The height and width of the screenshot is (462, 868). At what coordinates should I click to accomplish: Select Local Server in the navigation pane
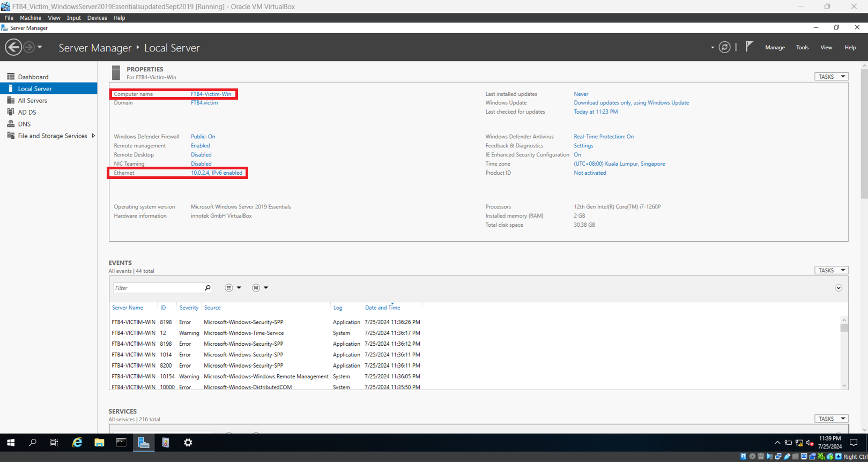tap(48, 88)
